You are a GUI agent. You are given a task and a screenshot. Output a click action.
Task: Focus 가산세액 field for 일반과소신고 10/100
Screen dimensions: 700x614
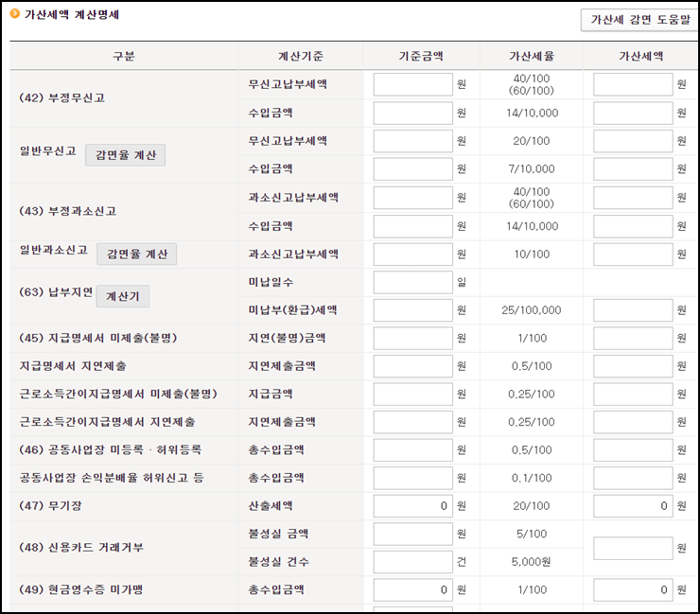[x=633, y=254]
